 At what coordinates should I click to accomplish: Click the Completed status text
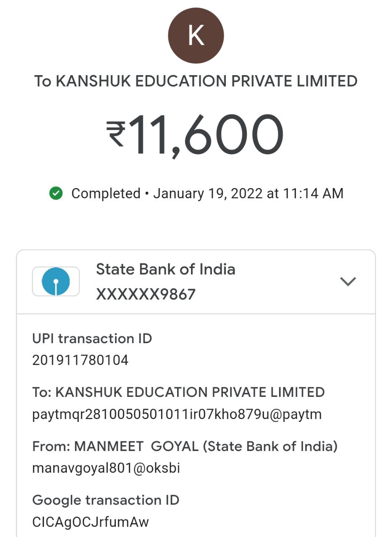(106, 193)
